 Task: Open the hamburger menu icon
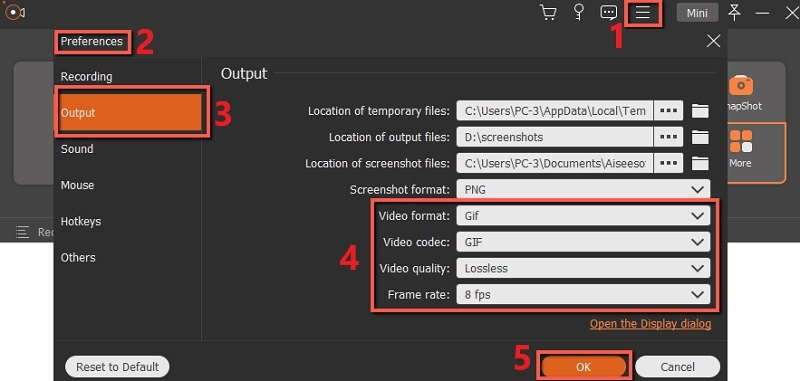pos(643,13)
